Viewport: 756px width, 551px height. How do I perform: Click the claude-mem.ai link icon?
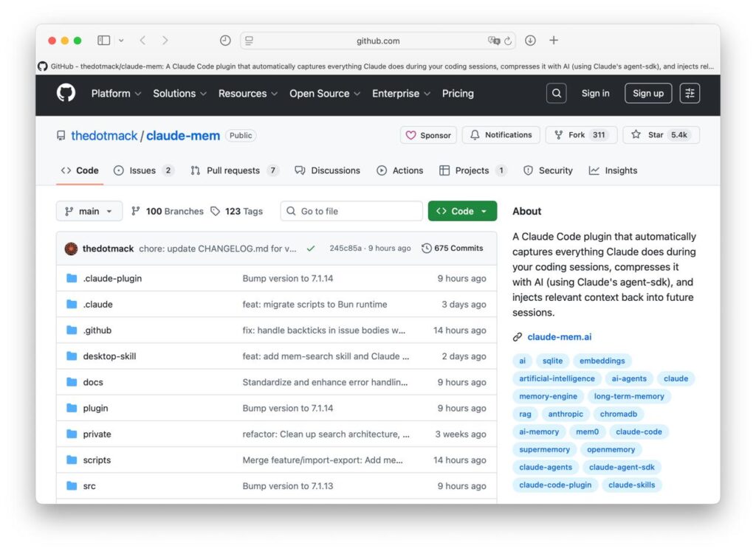click(517, 337)
